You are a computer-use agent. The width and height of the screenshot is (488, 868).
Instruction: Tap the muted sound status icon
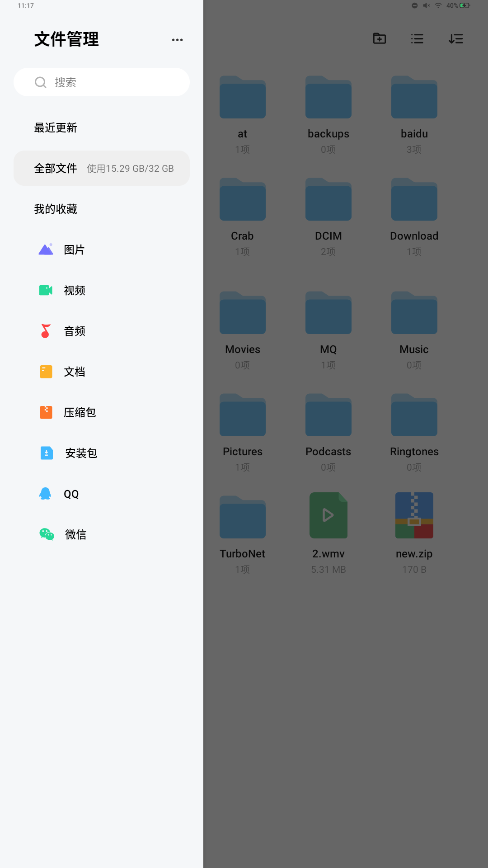point(426,5)
